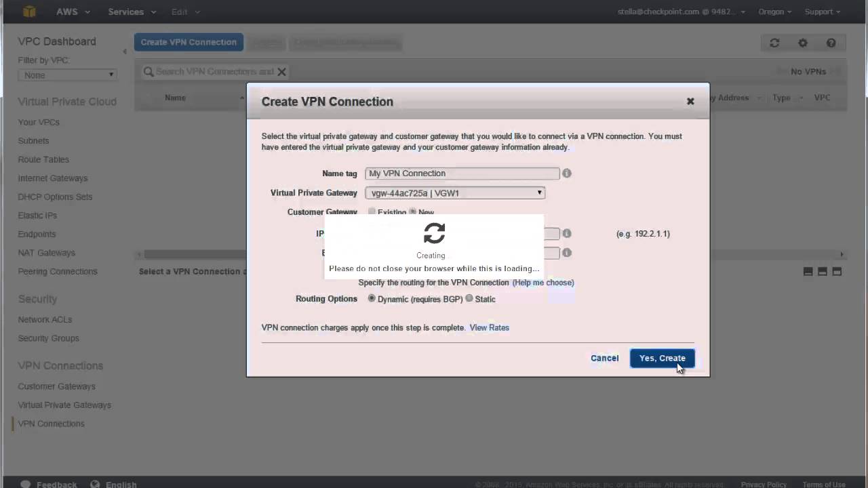Image resolution: width=868 pixels, height=488 pixels.
Task: Open Elastic IPs in sidebar
Action: point(37,216)
